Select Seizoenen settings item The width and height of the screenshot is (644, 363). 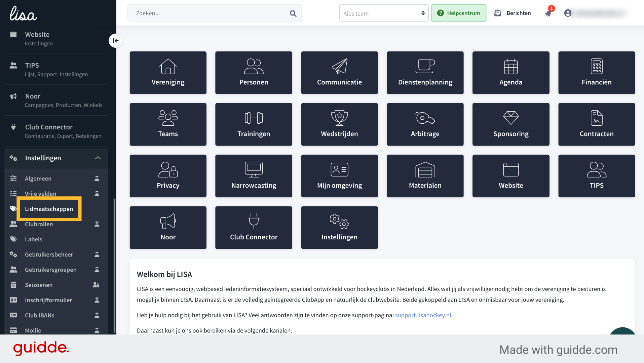[x=56, y=285]
